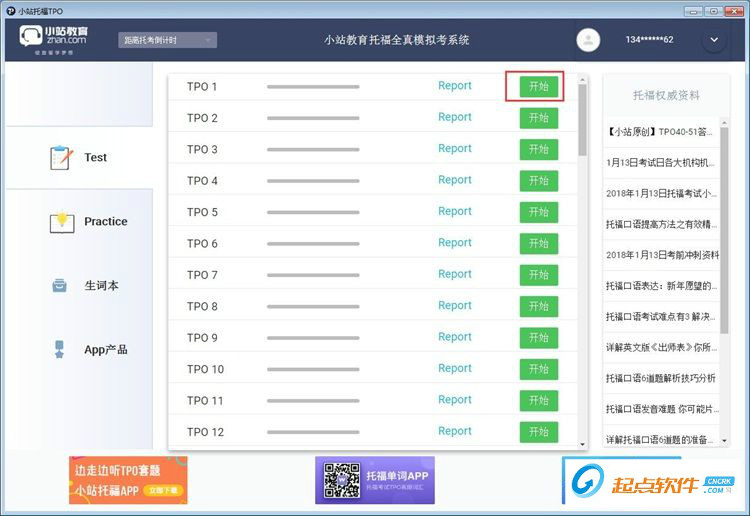Click the user avatar icon
750x516 pixels.
(x=588, y=40)
